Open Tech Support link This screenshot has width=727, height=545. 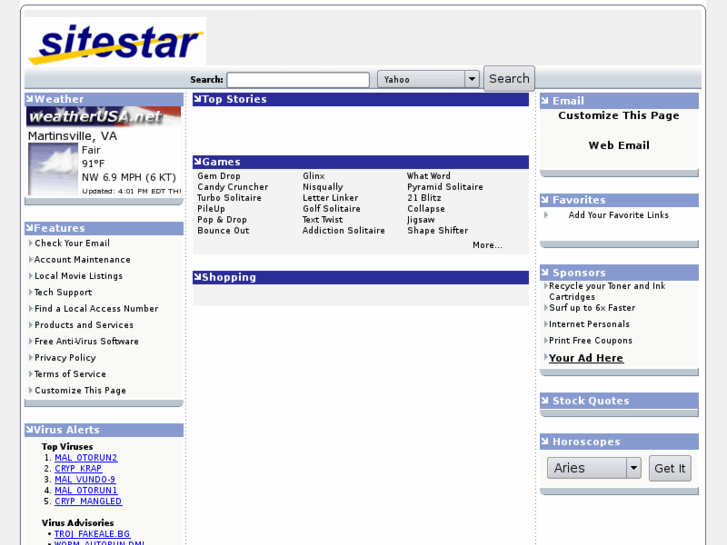[x=63, y=292]
